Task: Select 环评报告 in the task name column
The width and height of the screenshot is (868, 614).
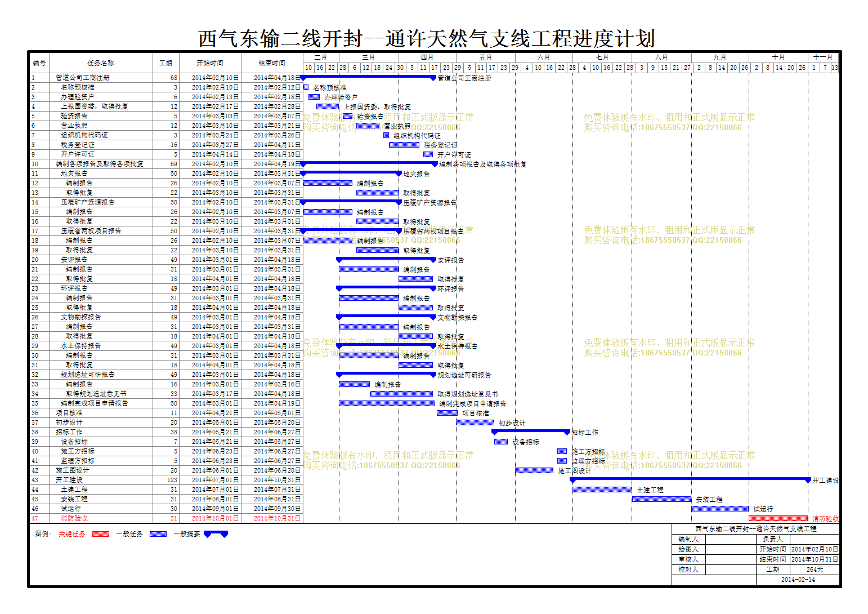Action: [74, 288]
